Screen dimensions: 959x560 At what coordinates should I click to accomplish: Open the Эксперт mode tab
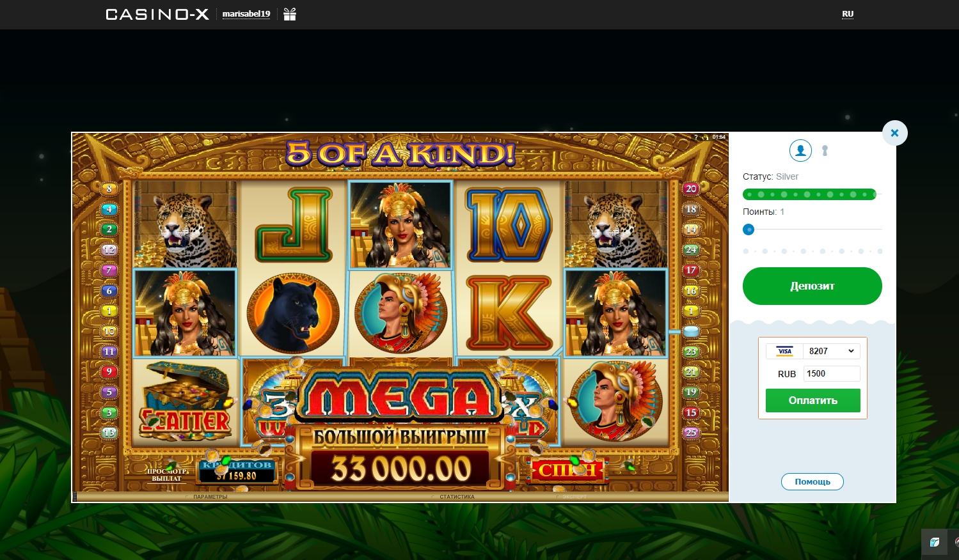[574, 497]
